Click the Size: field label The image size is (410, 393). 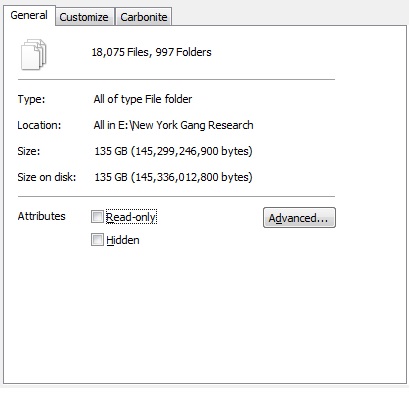[x=29, y=151]
